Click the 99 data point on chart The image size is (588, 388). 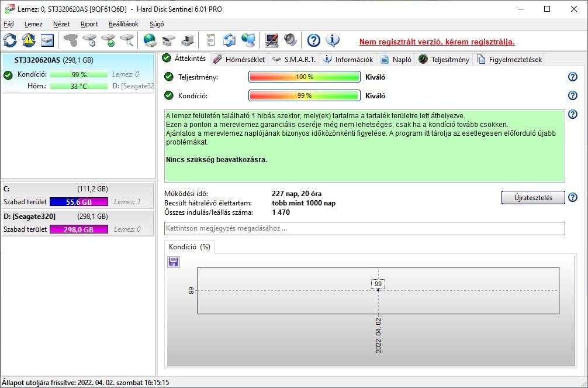(378, 290)
